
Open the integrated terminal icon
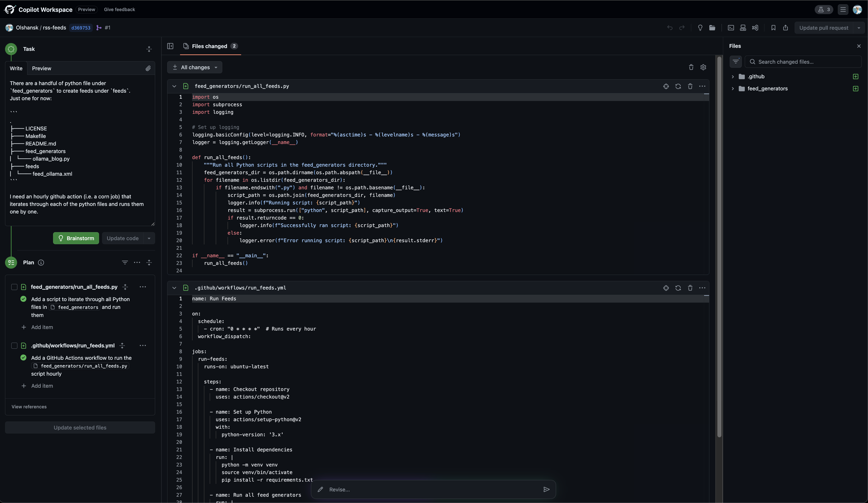730,28
